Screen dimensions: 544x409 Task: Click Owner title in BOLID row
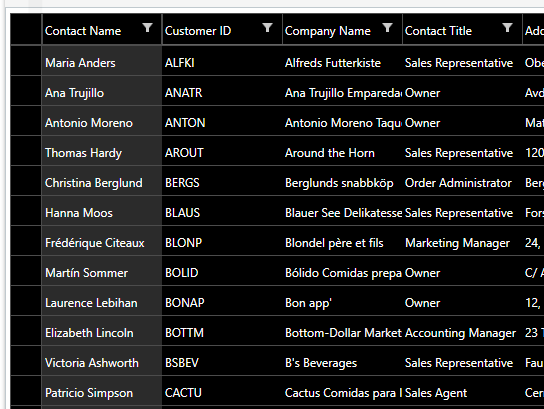(x=462, y=271)
